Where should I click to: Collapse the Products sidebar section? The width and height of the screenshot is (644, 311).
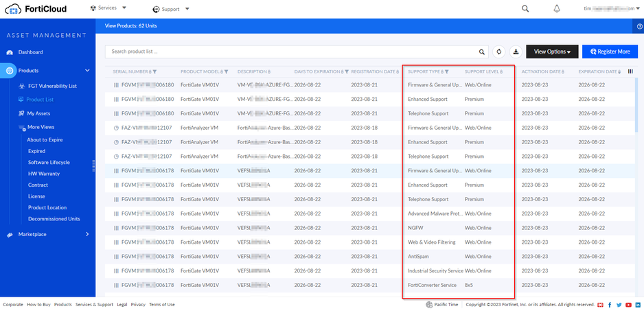click(87, 71)
